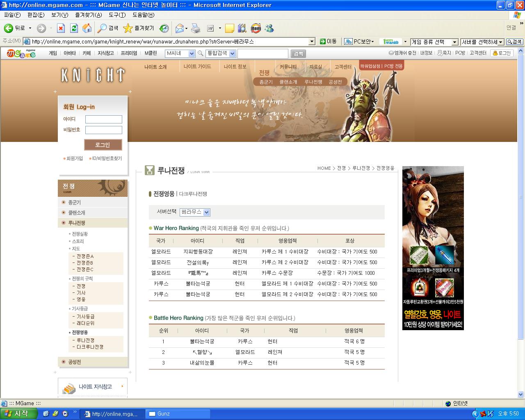Screen dimensions: 525x420
Task: Open the 나이트 가이드 nav tab
Action: point(197,66)
